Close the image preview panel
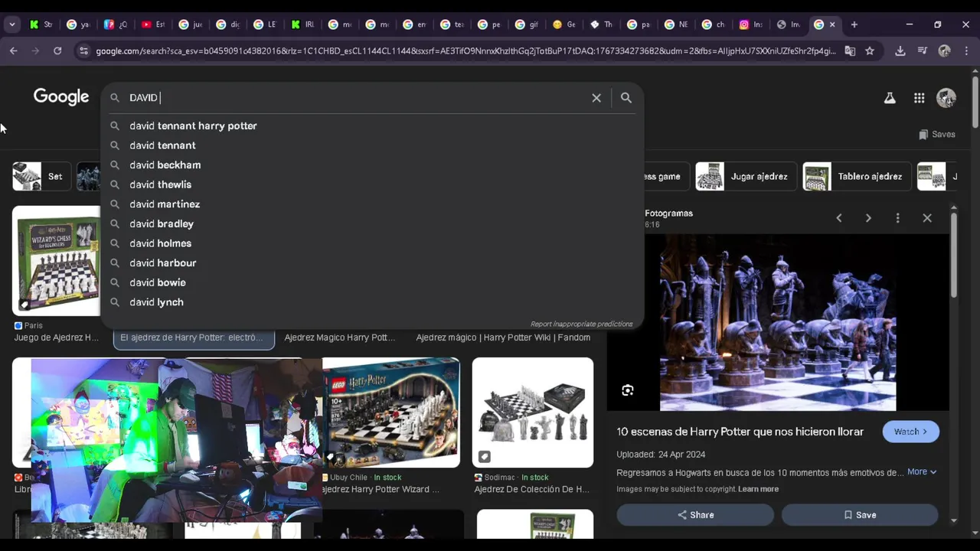 pos(927,218)
